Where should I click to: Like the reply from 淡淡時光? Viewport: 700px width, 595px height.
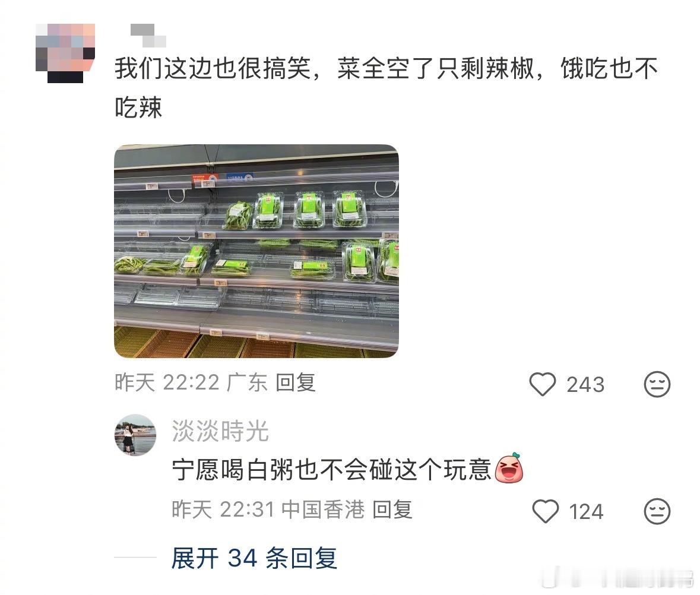pos(546,511)
